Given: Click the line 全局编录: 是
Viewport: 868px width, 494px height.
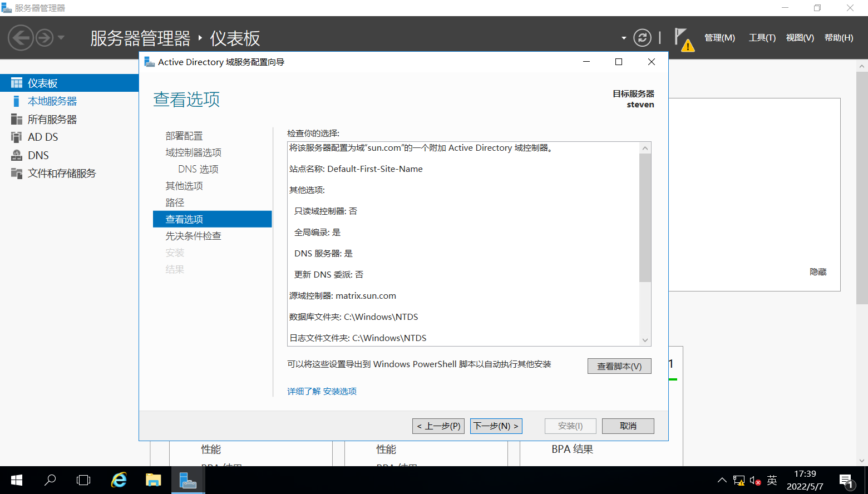Looking at the screenshot, I should pos(318,233).
